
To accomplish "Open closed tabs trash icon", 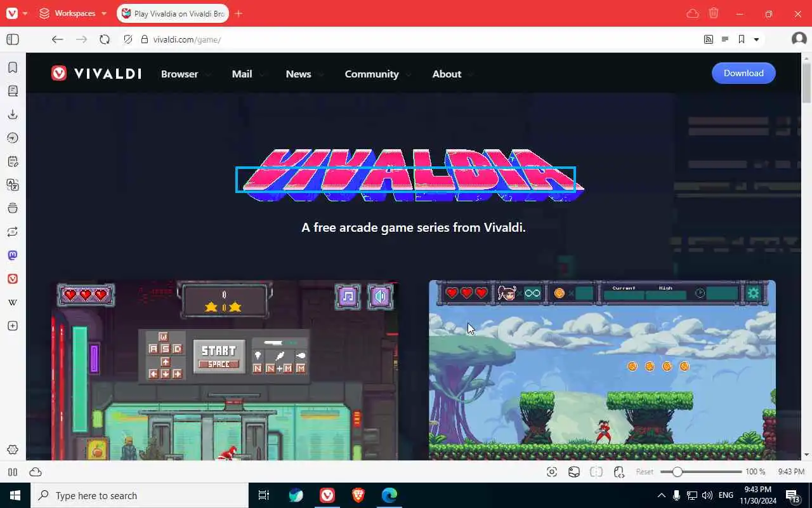I will coord(714,13).
